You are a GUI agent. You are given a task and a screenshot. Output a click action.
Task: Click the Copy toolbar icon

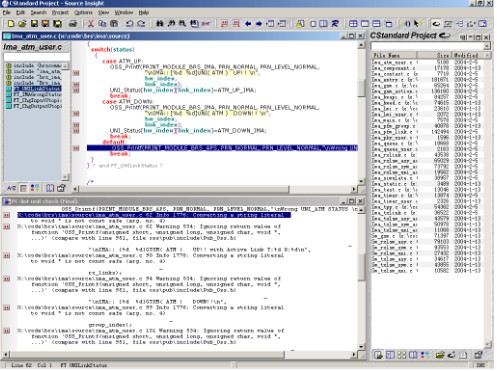tap(102, 24)
